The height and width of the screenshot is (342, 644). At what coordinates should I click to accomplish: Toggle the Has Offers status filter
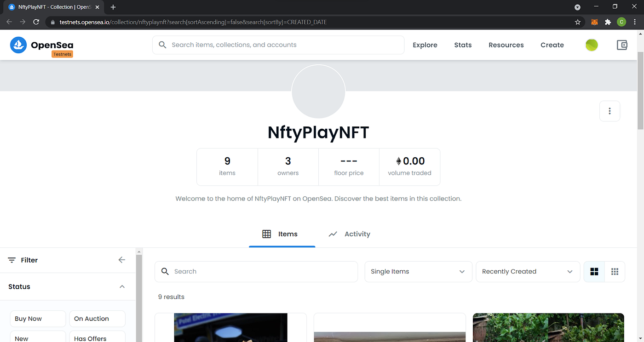coord(97,336)
